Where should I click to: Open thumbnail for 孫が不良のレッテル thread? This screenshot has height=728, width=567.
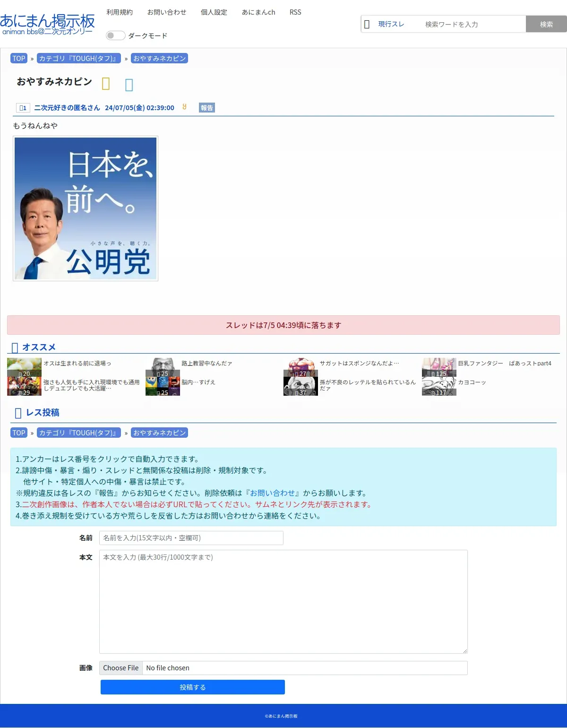point(301,386)
